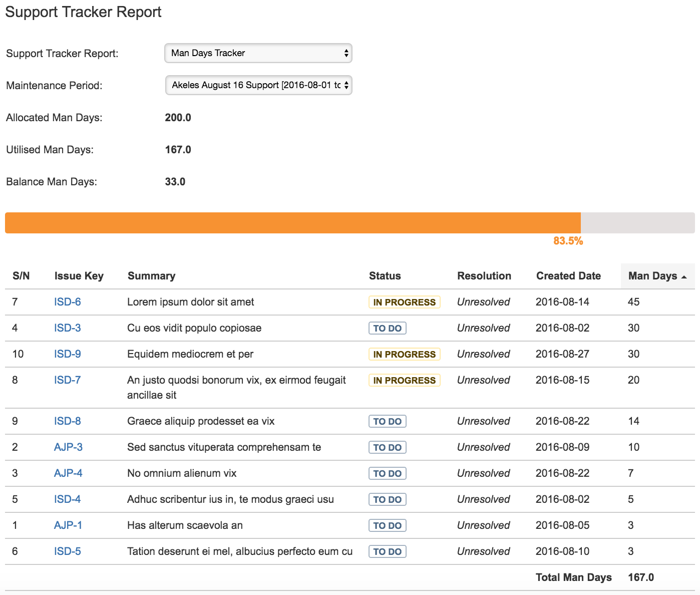Viewport: 700px width, 595px height.
Task: Click TO DO badge for ISD-3
Action: tap(387, 328)
